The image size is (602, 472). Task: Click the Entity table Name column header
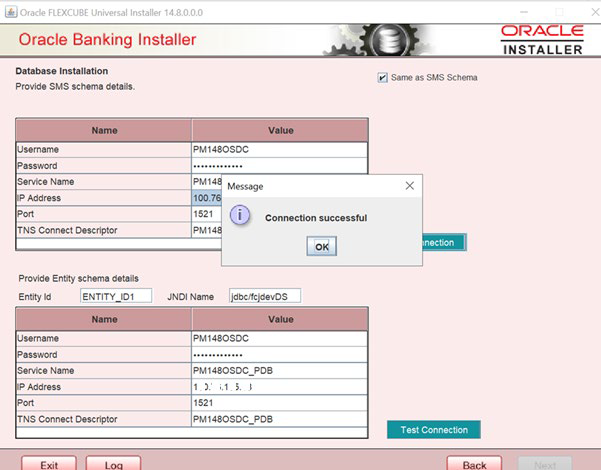(x=104, y=319)
